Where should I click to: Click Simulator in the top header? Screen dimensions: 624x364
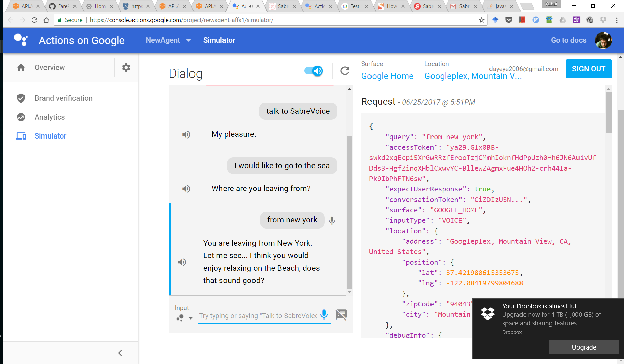click(219, 40)
